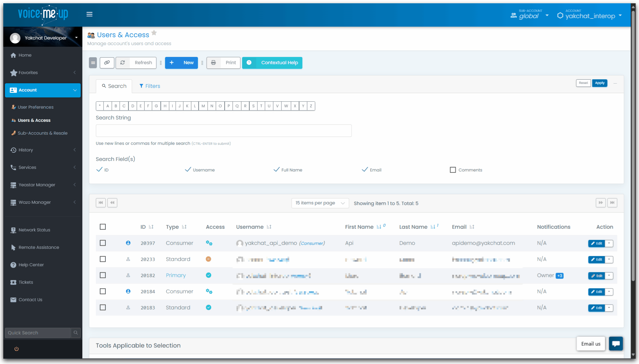The height and width of the screenshot is (364, 639).
Task: Click the Apply button
Action: click(599, 83)
